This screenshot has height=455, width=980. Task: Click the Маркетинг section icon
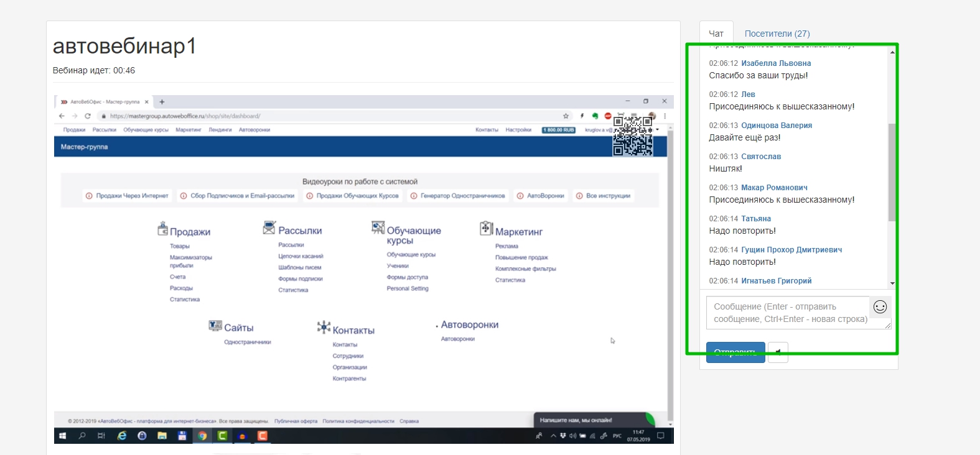486,229
